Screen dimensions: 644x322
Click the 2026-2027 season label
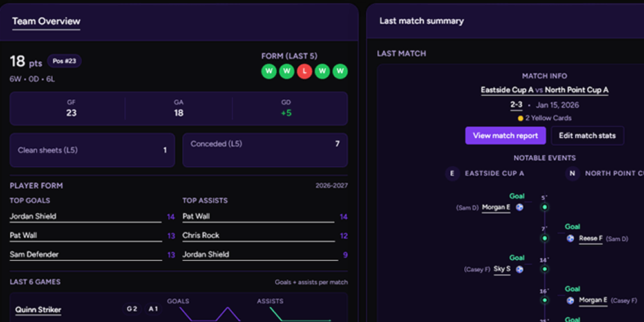tap(332, 185)
